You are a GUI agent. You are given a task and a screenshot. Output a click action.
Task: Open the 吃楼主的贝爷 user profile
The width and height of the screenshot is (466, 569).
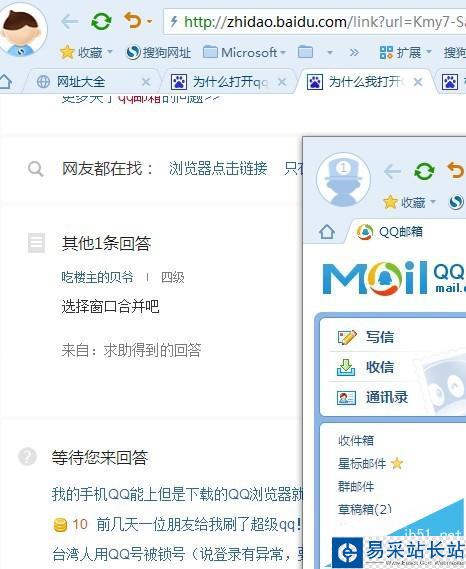click(97, 278)
